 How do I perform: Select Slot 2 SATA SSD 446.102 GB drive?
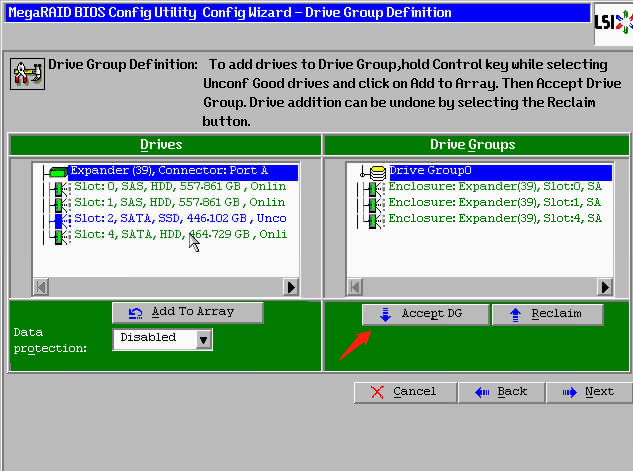(180, 218)
